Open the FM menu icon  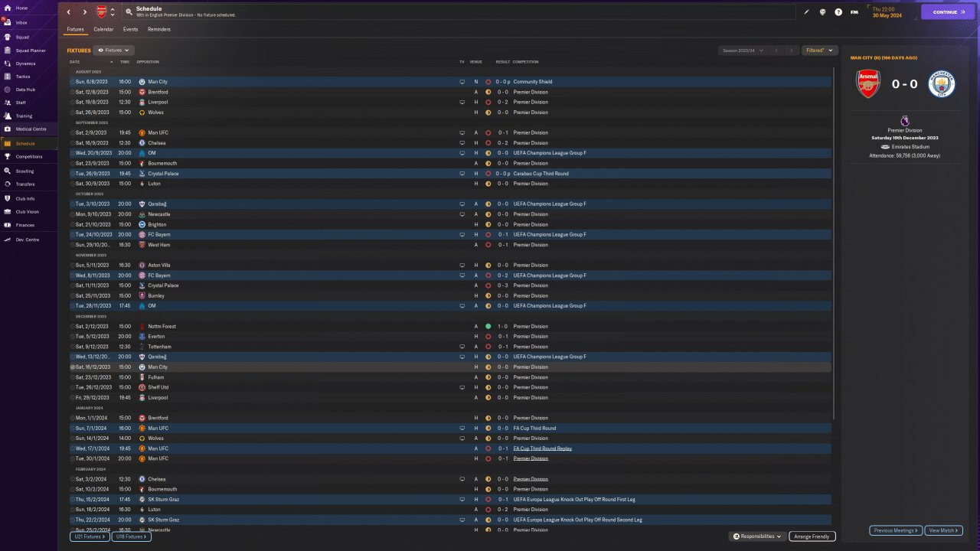tap(854, 12)
